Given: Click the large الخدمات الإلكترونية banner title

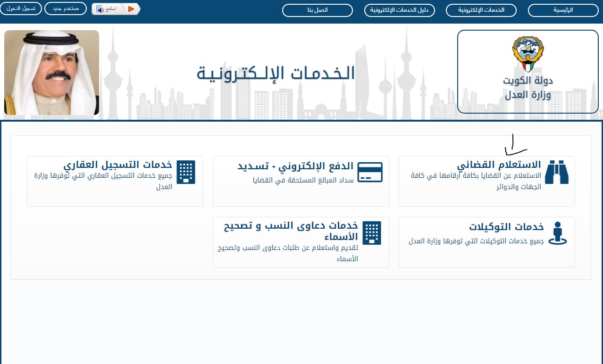Looking at the screenshot, I should click(276, 73).
